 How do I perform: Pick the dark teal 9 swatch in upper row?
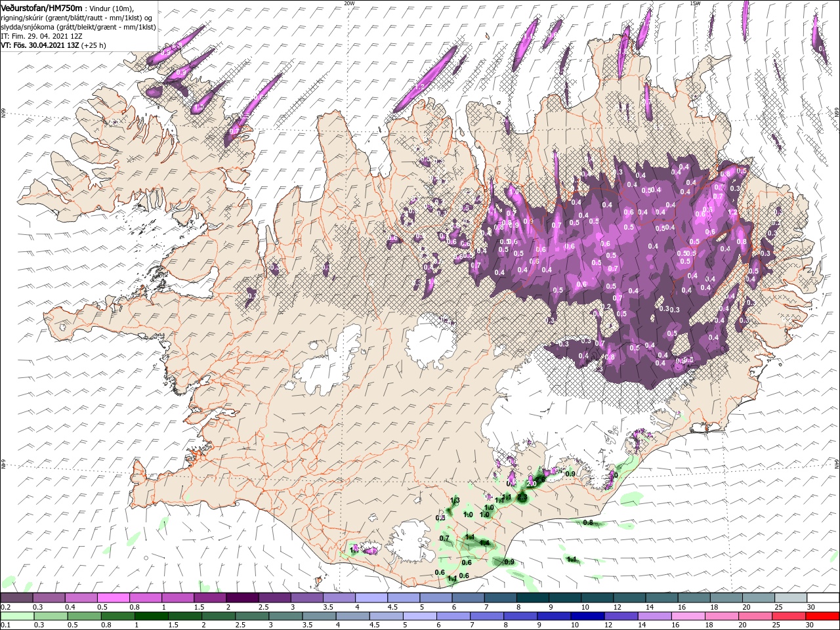[565, 598]
